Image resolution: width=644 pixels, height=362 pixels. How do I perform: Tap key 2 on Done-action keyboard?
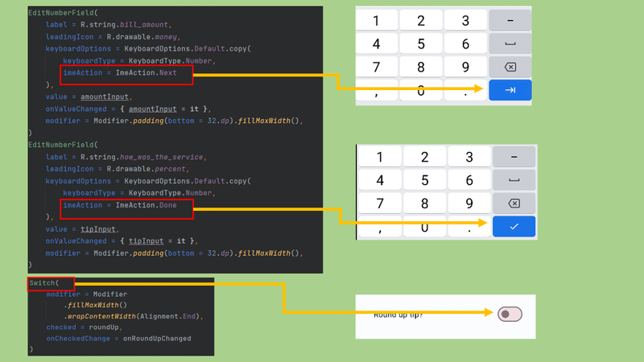[425, 156]
